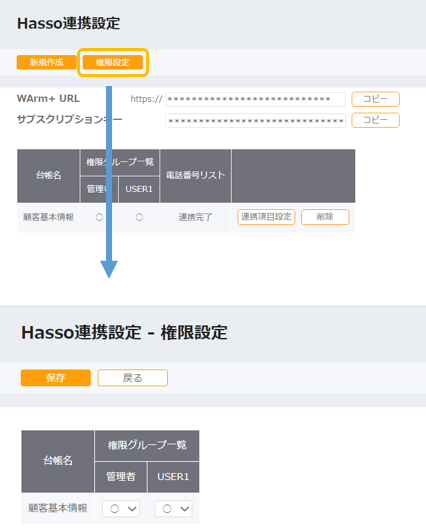Click 顧客基本情報 cell in 権限設定 table
Viewport: 426px width, 528px height.
click(x=58, y=508)
